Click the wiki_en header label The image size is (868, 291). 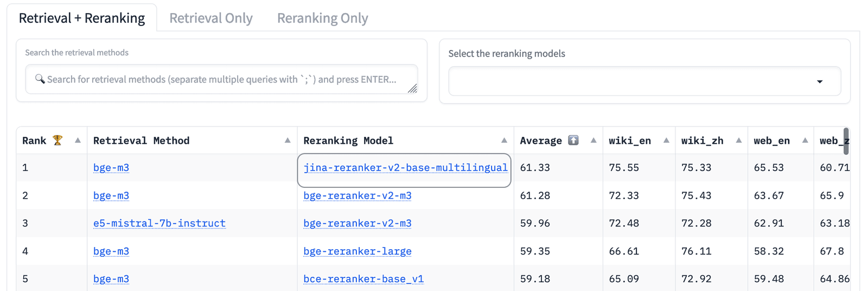point(630,141)
